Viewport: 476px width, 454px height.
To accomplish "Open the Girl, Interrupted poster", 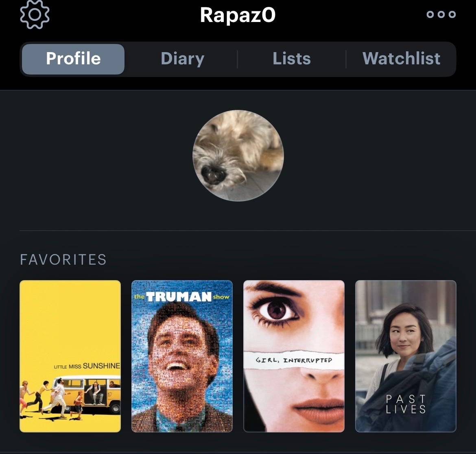I will [x=294, y=356].
